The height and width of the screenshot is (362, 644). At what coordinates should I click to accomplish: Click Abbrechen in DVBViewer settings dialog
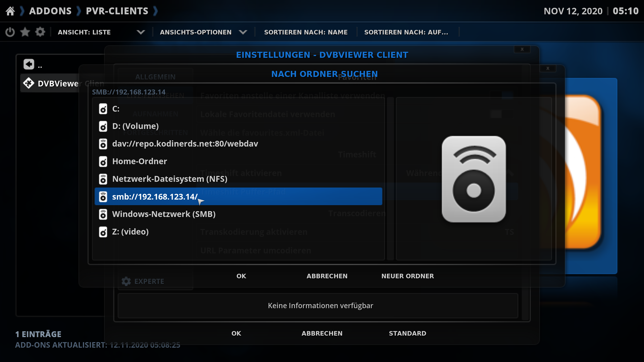pos(322,333)
